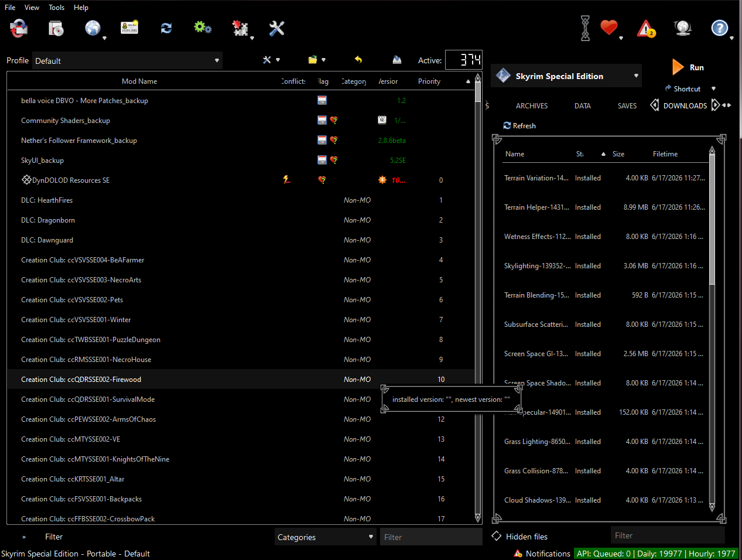Click endorsed heart flag on Nether's Follower Framework_backup
The height and width of the screenshot is (560, 742).
point(334,140)
